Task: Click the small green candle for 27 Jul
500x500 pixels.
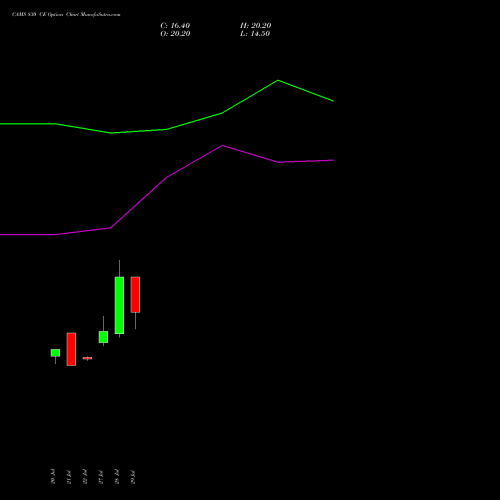Action: (103, 337)
